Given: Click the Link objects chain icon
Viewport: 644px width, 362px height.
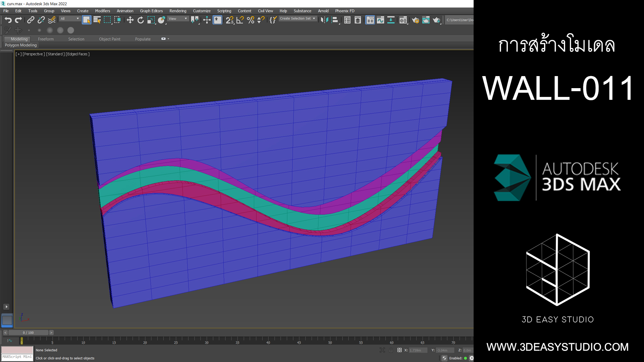Looking at the screenshot, I should click(x=31, y=20).
